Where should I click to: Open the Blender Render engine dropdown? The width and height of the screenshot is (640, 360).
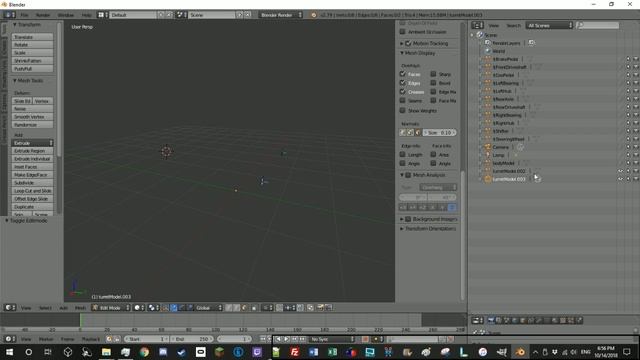(x=281, y=15)
